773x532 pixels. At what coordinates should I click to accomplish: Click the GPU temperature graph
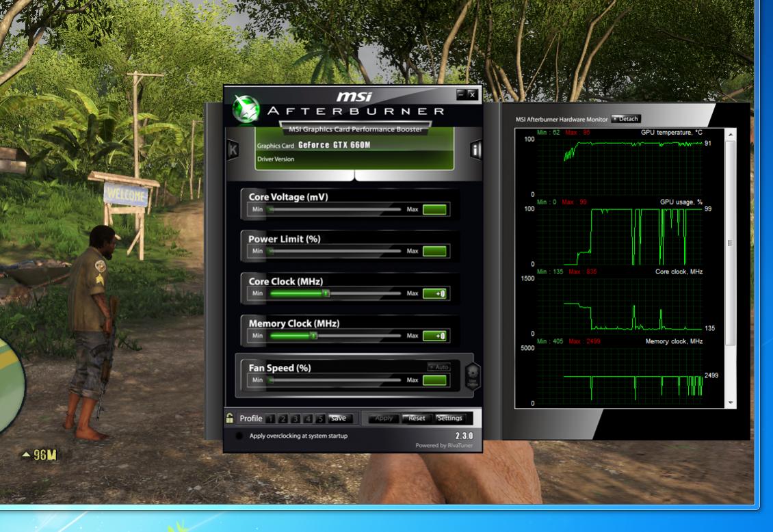click(x=620, y=166)
